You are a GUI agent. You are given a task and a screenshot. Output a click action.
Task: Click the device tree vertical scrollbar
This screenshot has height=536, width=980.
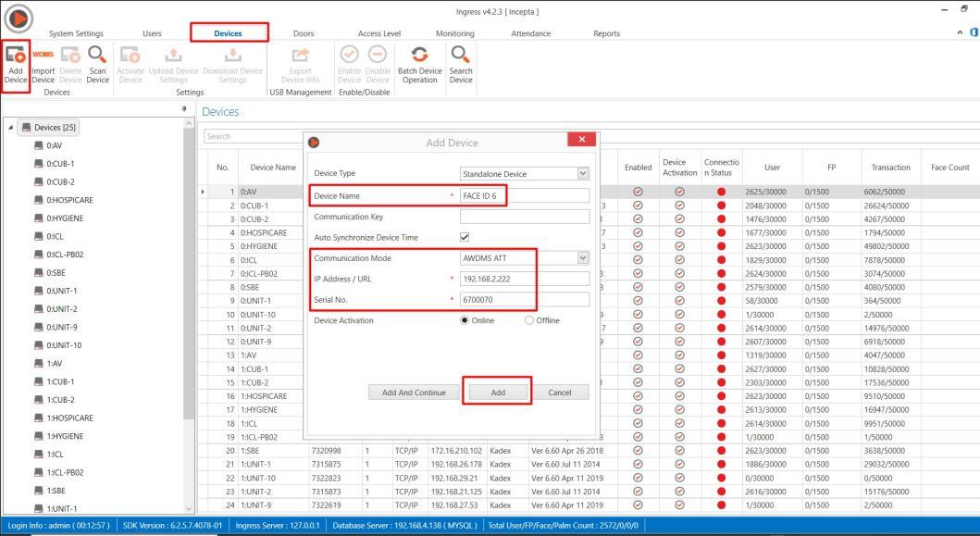pyautogui.click(x=189, y=275)
